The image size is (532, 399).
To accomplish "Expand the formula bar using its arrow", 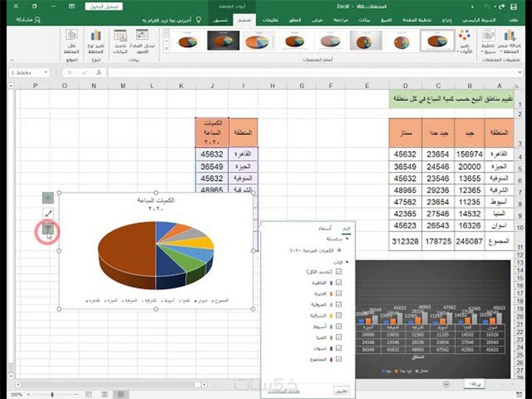I will tap(520, 72).
